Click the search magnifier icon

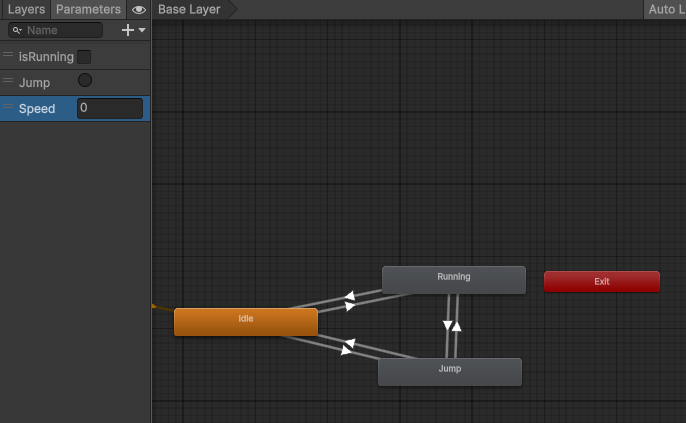[17, 30]
